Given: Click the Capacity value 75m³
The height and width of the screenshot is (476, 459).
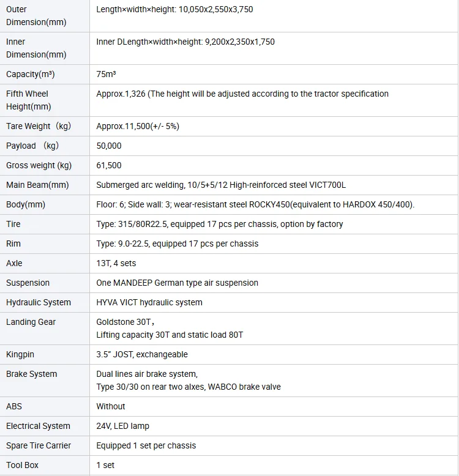Looking at the screenshot, I should 106,74.
